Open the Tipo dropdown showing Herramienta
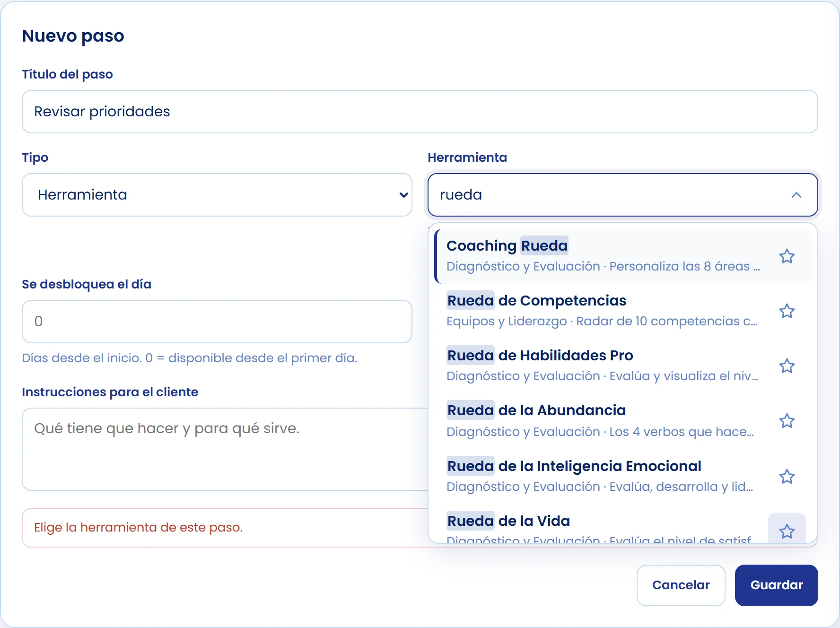 pos(217,195)
